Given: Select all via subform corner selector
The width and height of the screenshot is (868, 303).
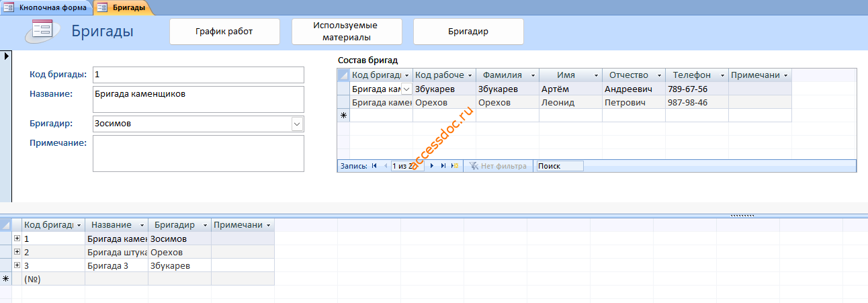Looking at the screenshot, I should point(343,75).
